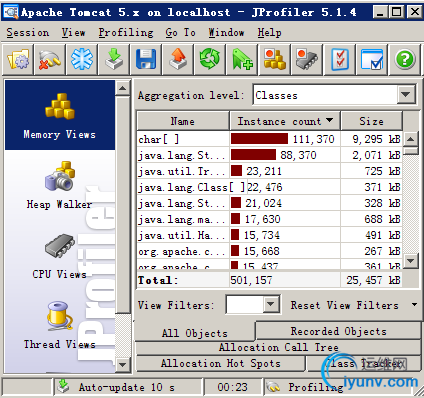
Task: Click in the View Filters text field
Action: pyautogui.click(x=245, y=304)
